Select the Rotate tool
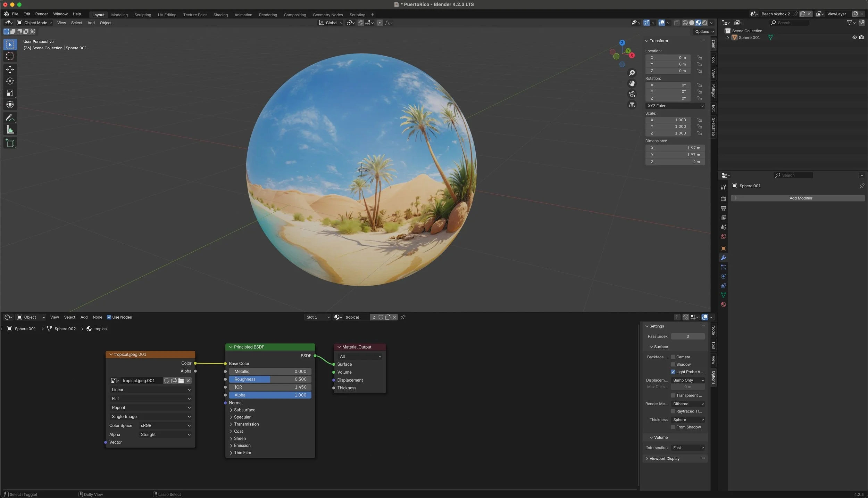 [10, 81]
